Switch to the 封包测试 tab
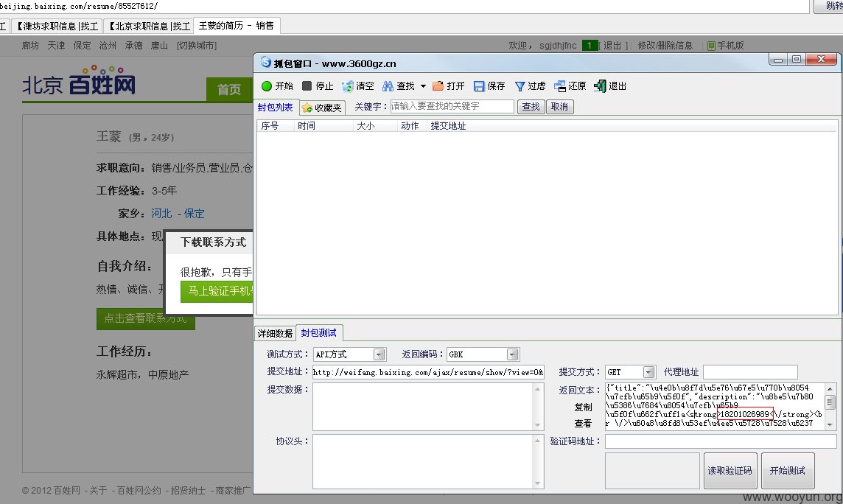 [x=319, y=333]
